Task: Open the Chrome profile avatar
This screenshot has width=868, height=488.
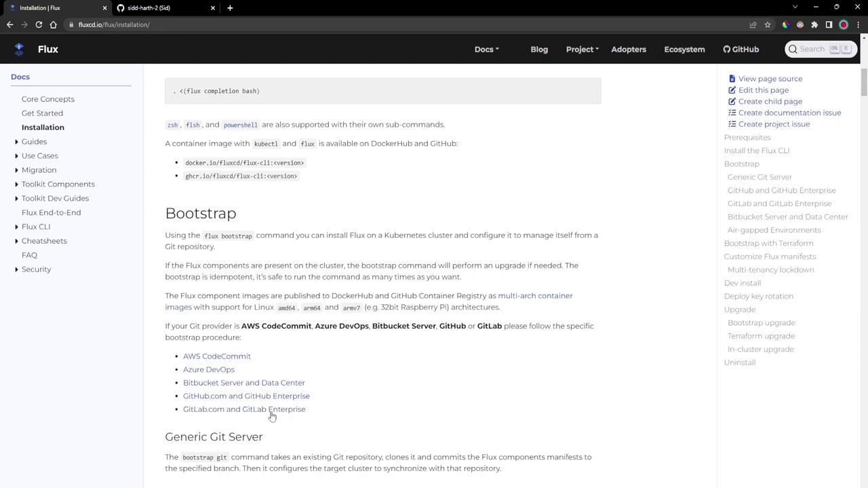Action: [x=844, y=24]
